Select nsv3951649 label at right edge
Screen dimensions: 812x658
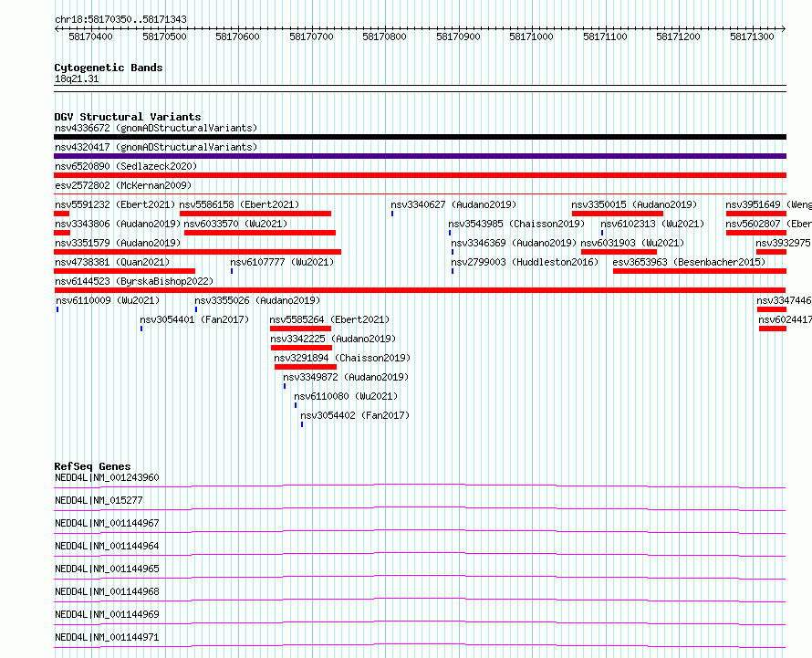click(768, 204)
